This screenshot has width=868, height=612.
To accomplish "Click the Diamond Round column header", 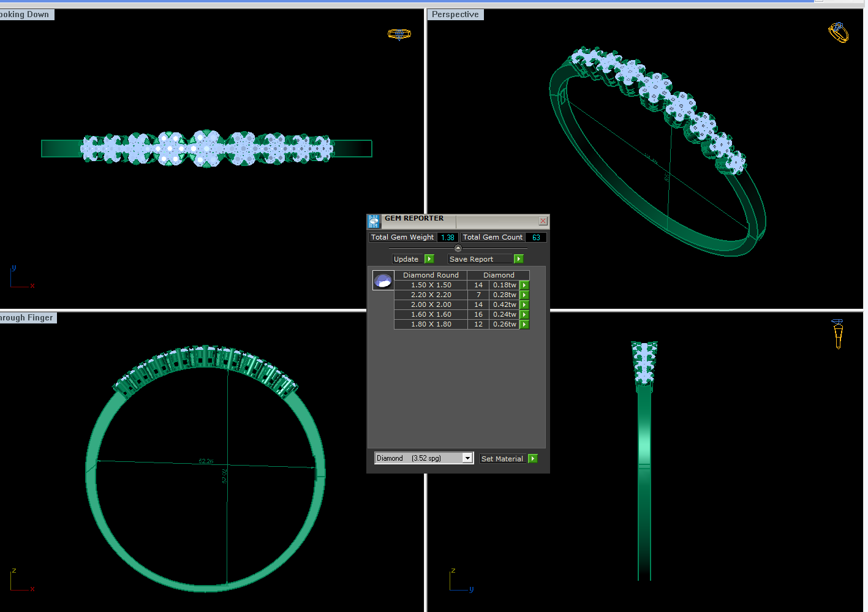I will click(x=431, y=276).
